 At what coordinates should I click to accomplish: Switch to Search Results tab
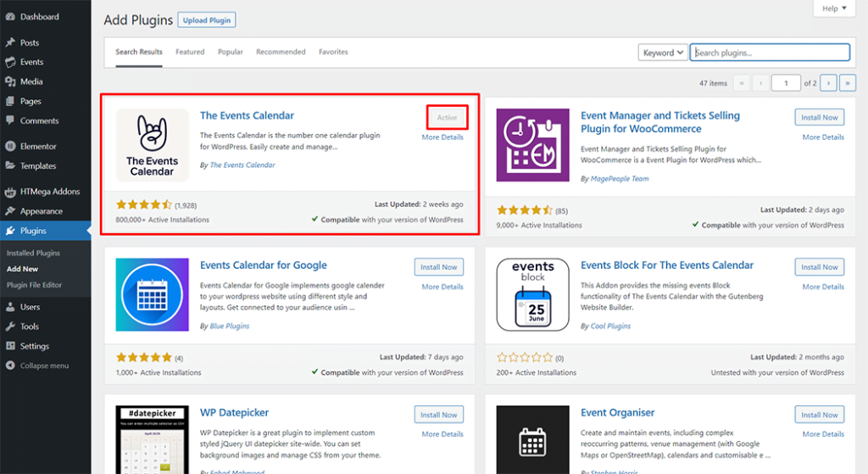pos(139,52)
